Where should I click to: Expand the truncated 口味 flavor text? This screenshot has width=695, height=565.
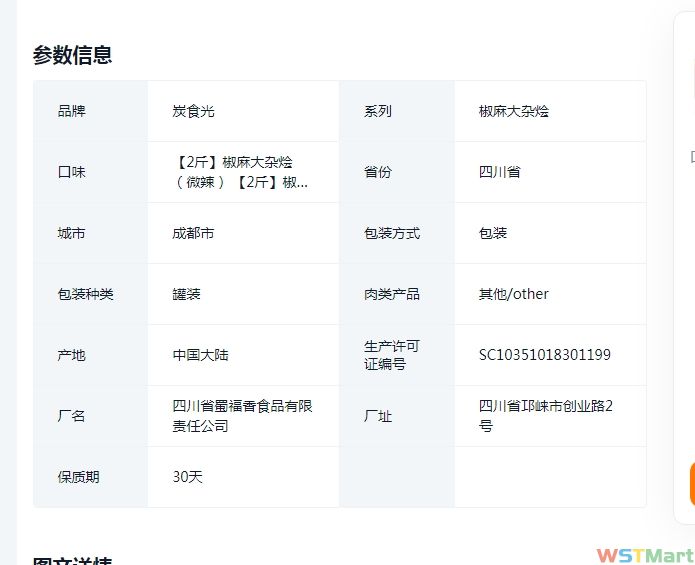[241, 172]
